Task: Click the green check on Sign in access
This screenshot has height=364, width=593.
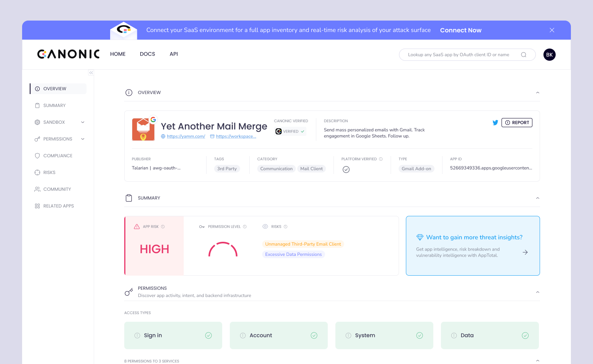Action: (x=208, y=335)
